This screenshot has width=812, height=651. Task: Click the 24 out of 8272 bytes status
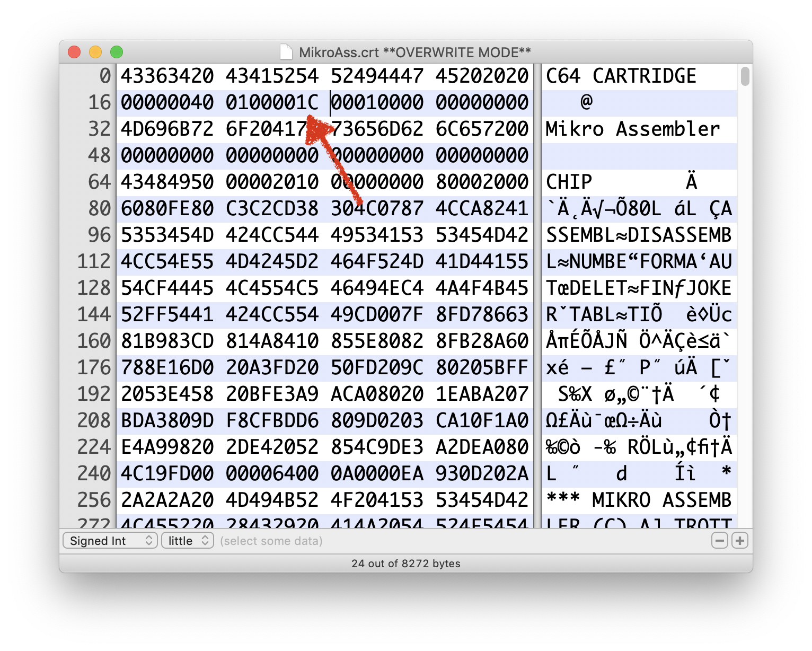tap(406, 564)
